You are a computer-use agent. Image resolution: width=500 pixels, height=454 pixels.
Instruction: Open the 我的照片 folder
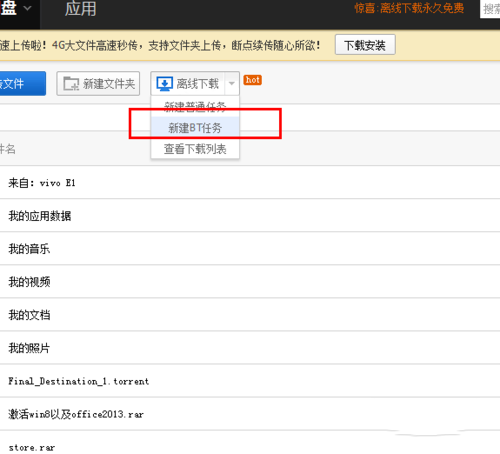click(x=29, y=348)
